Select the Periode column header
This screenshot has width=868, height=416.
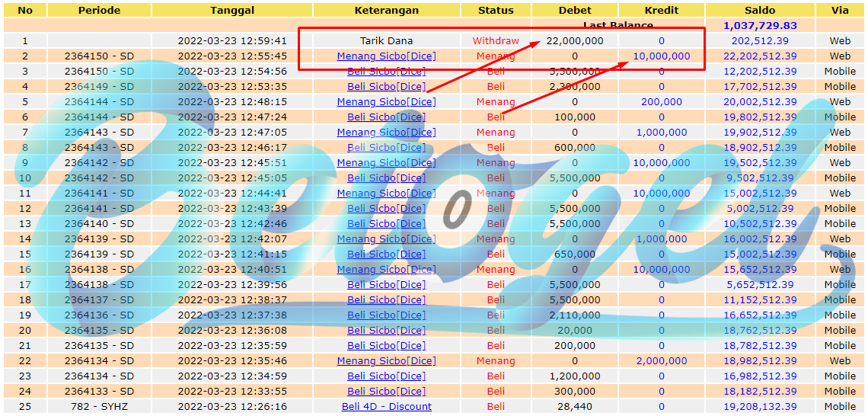99,10
